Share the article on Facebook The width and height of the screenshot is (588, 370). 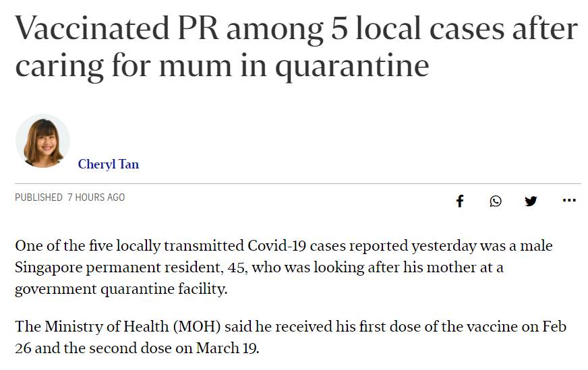[x=460, y=201]
